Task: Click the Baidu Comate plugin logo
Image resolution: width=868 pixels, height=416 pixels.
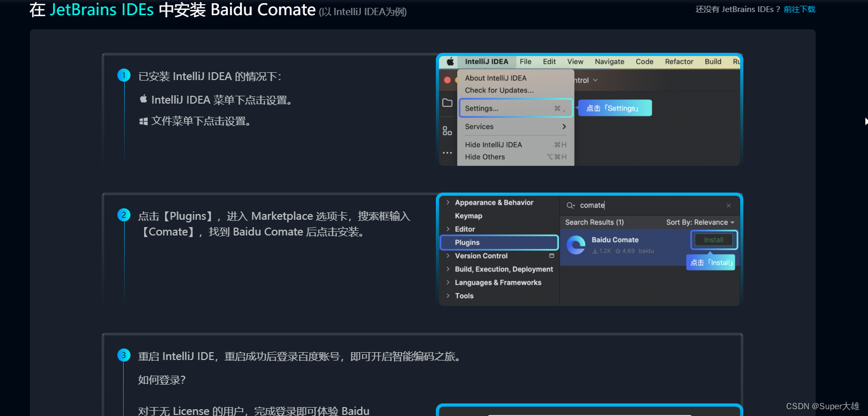Action: click(x=576, y=245)
